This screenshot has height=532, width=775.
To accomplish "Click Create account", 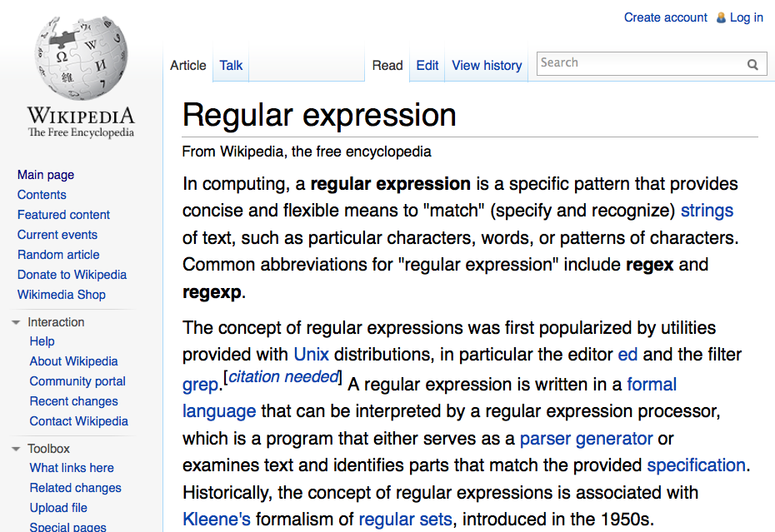I will coord(665,17).
